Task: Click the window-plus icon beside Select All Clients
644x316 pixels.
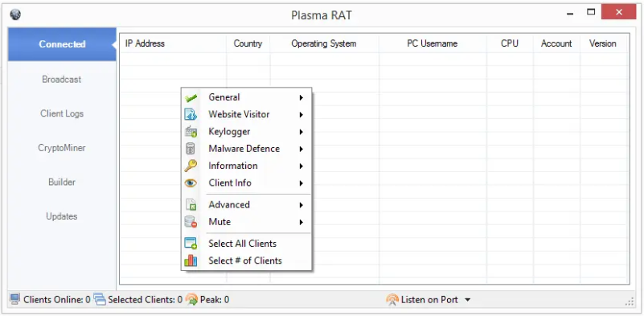Action: (x=191, y=244)
